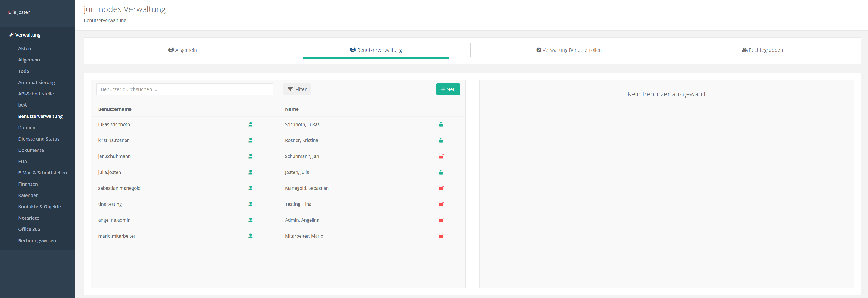
Task: Sort by the Benutzername column header
Action: (115, 109)
